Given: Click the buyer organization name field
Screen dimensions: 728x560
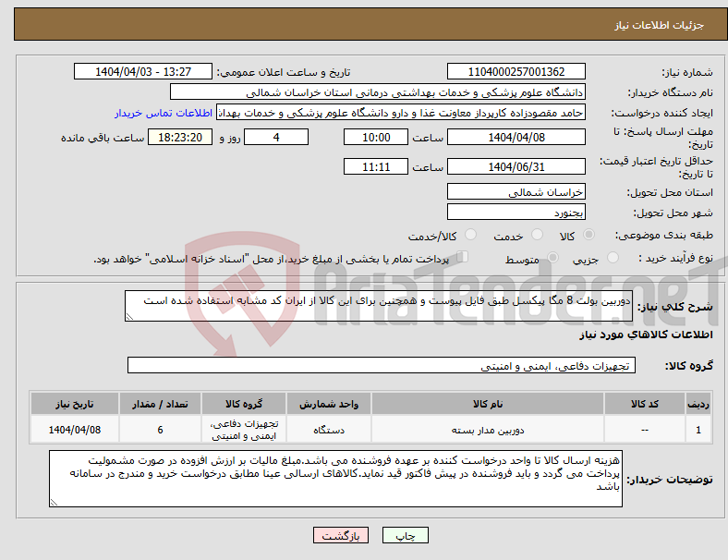Looking at the screenshot, I should [378, 91].
